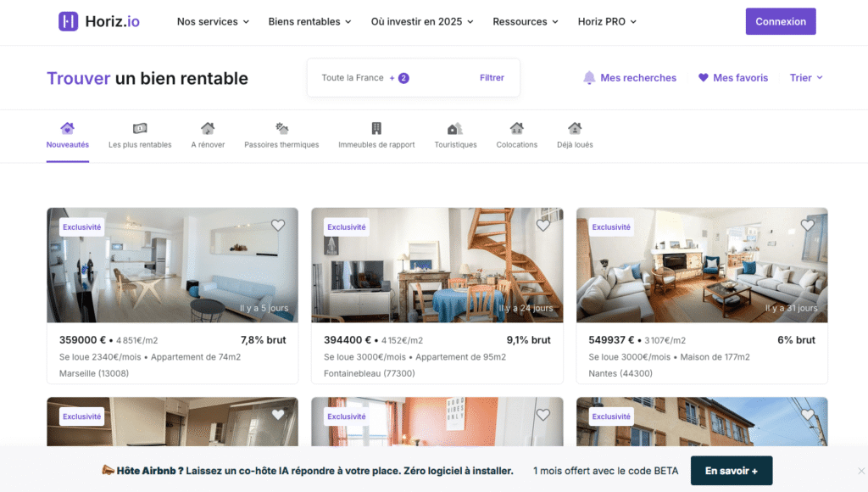Select the Nouveautés house icon
The height and width of the screenshot is (492, 868).
(x=68, y=128)
